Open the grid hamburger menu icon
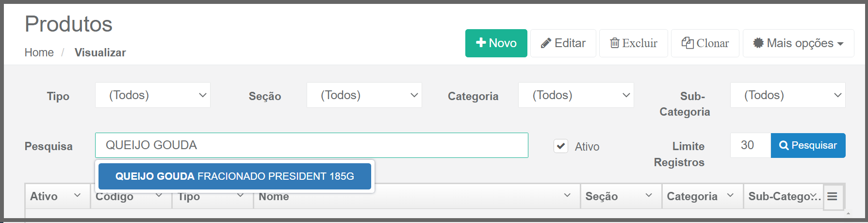The height and width of the screenshot is (223, 868). (832, 196)
